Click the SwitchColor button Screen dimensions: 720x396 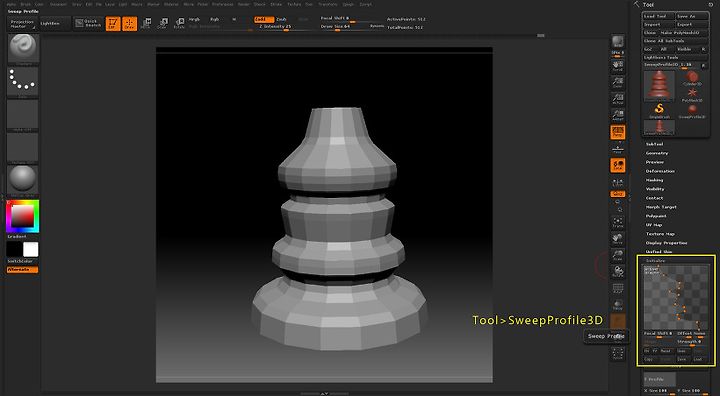(20, 261)
